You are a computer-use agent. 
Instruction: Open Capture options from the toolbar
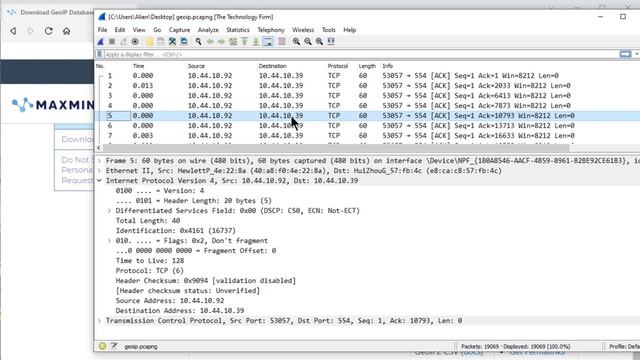coord(135,42)
